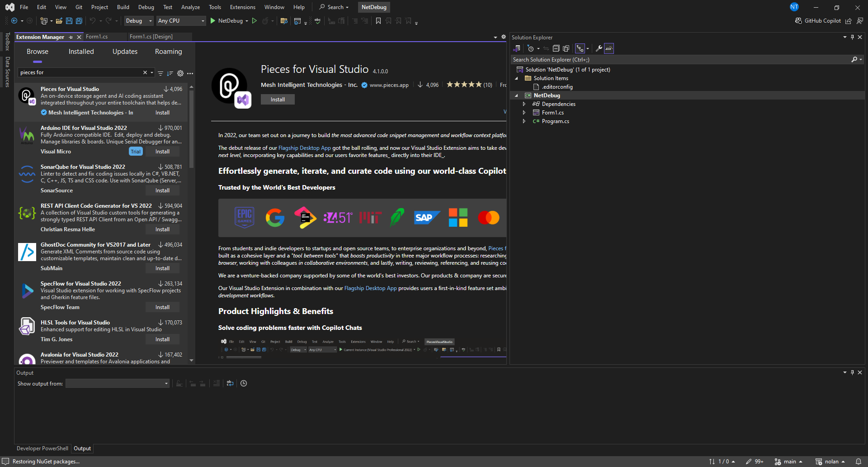Toggle auto-hide pin on Solution Explorer
This screenshot has height=467, width=868.
click(852, 37)
